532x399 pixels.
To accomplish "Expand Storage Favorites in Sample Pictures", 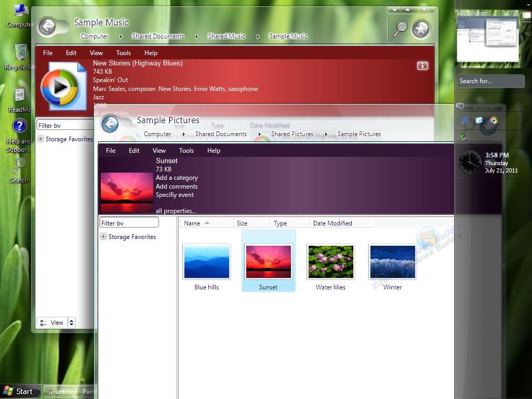I will tap(103, 236).
